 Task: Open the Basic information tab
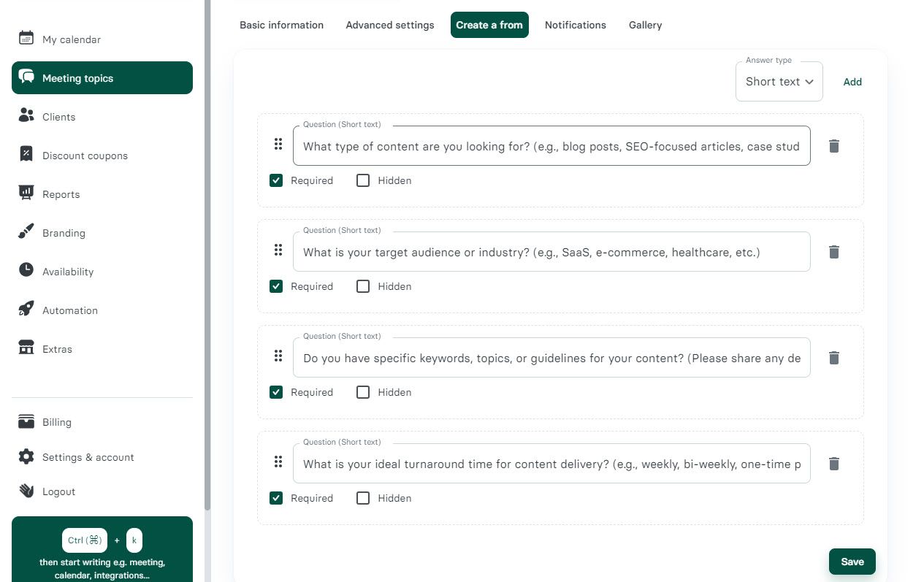(x=281, y=25)
